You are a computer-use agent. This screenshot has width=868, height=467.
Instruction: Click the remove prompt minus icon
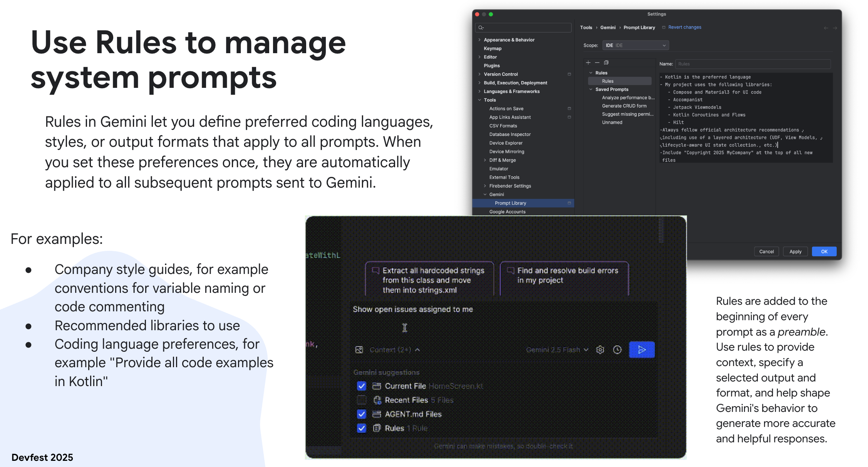pos(597,62)
